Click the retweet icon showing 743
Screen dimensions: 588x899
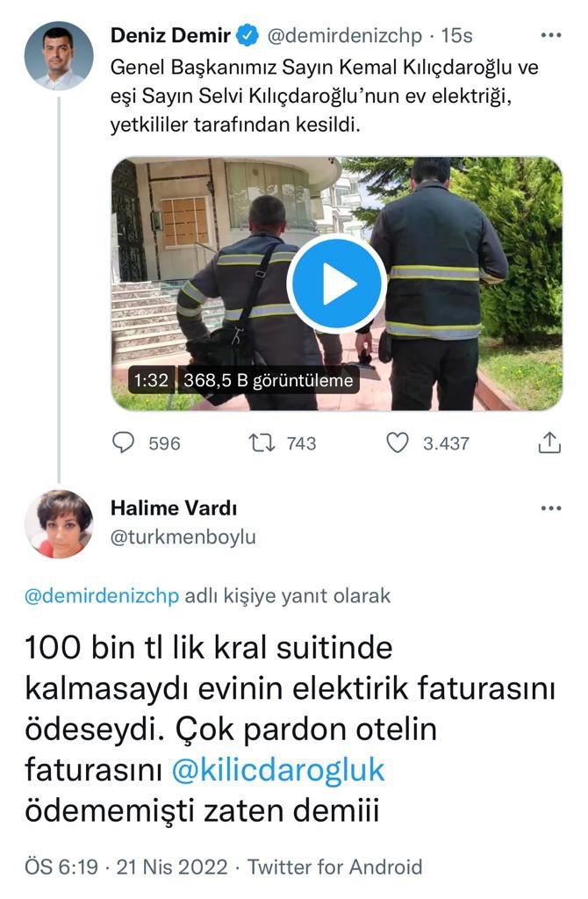(262, 442)
